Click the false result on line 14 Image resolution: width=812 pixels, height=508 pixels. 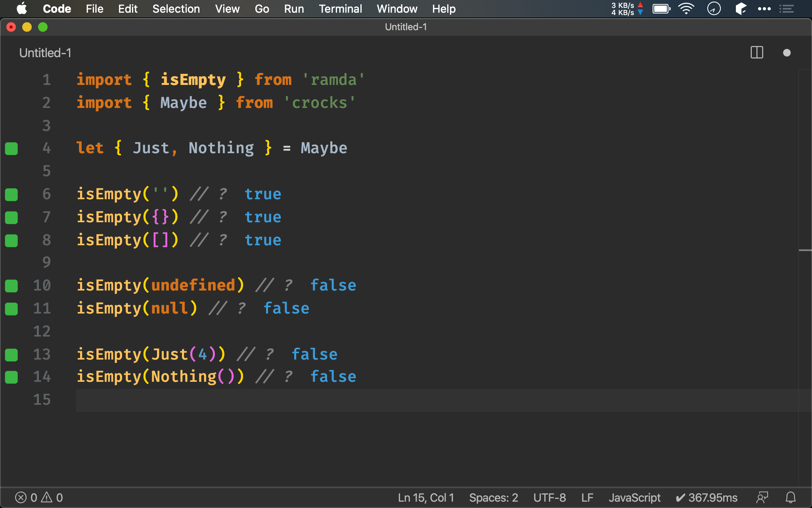click(x=333, y=377)
